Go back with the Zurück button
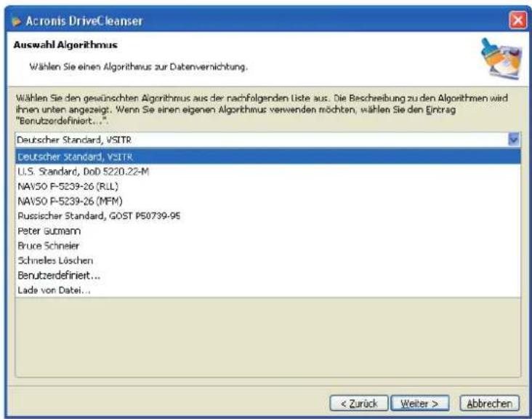Screen dimensions: 532x419 358,404
